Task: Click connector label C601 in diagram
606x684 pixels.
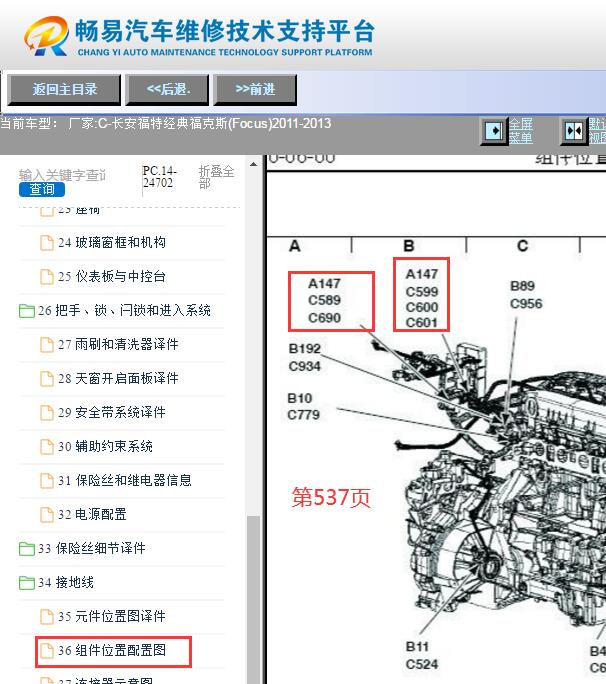Action: [x=422, y=323]
